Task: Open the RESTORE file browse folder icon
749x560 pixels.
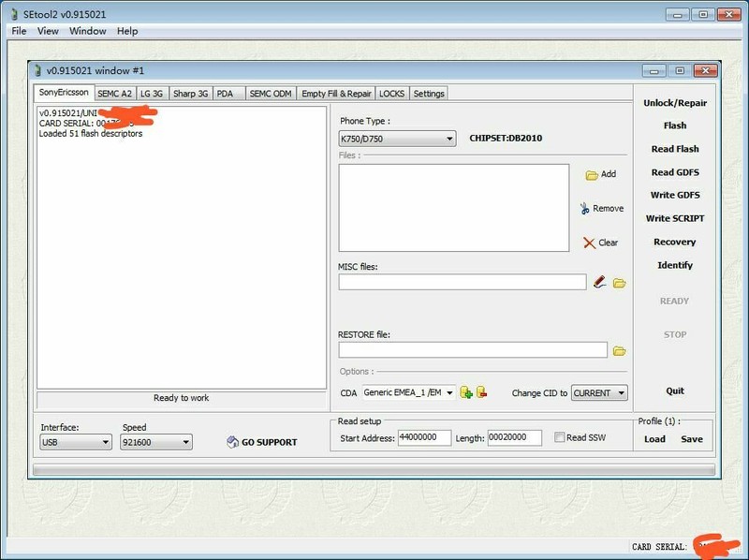Action: pyautogui.click(x=619, y=351)
